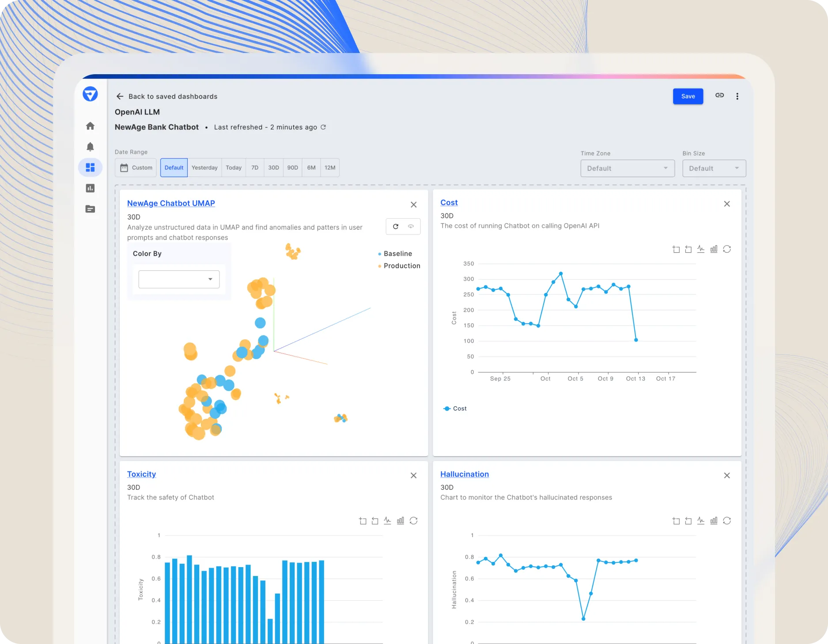The image size is (828, 644).
Task: Open the Projects folder icon in the sidebar
Action: coord(90,209)
